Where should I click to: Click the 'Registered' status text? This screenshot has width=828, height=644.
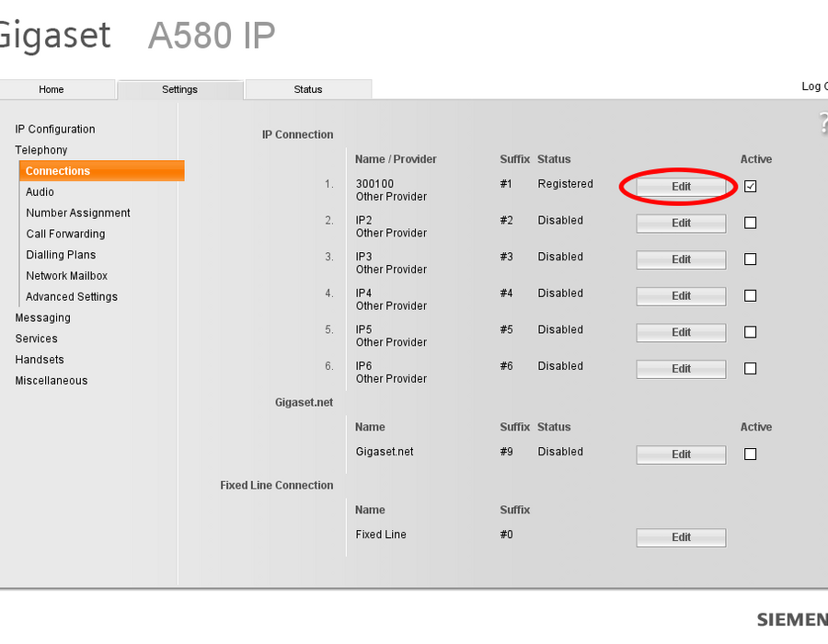tap(565, 184)
